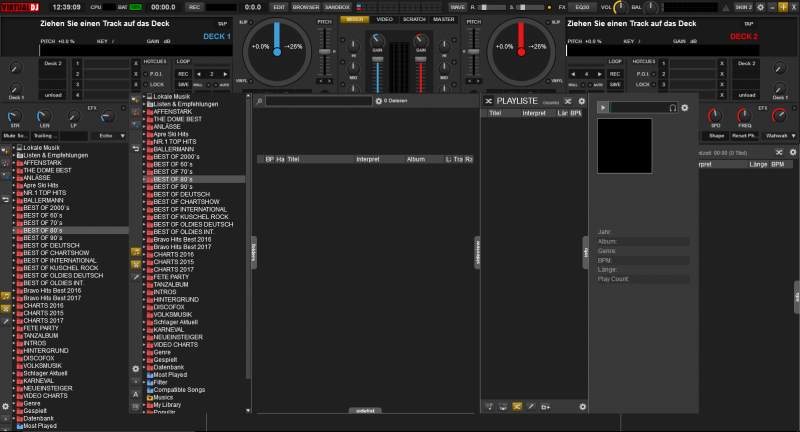Screen dimensions: 800x432
Task: Click orange music note icon beside Bravo Hits in middle panel
Action: (136, 251)
